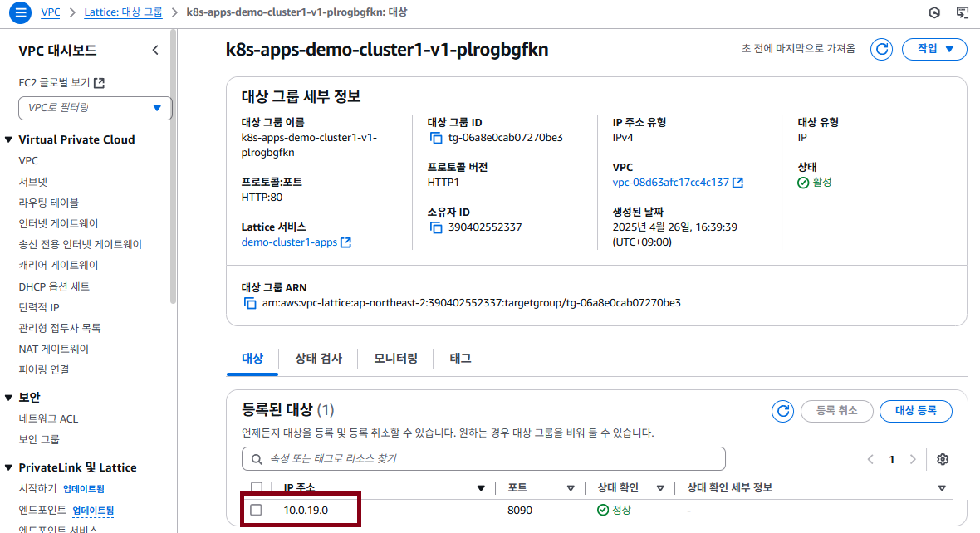The height and width of the screenshot is (533, 980).
Task: Switch to the 대상 tab
Action: 252,359
